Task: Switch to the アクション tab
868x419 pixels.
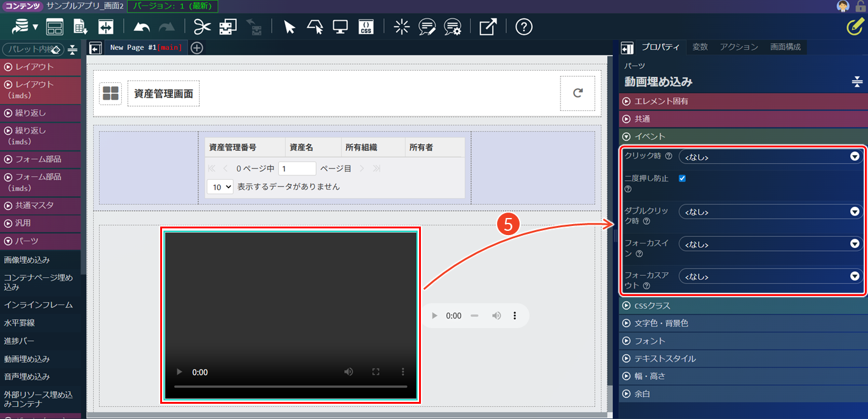Action: (739, 47)
